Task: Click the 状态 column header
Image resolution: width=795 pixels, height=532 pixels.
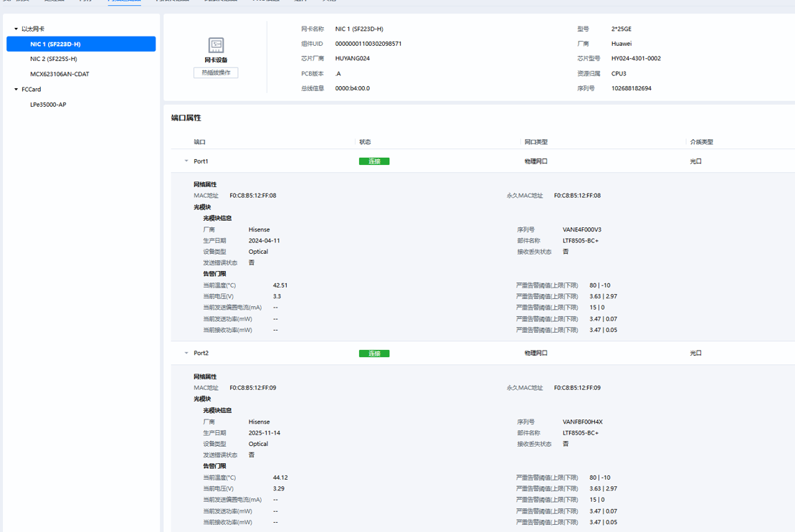Action: [x=365, y=142]
